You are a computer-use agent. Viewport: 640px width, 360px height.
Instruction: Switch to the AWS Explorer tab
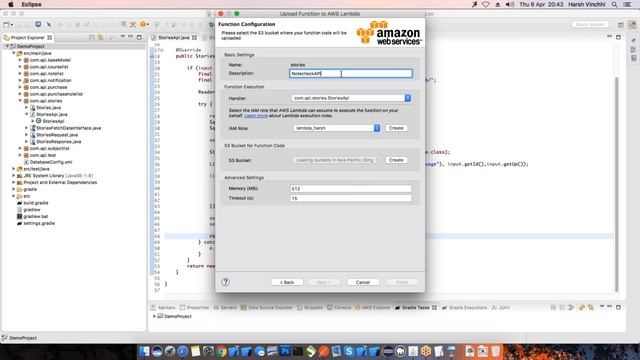click(373, 307)
